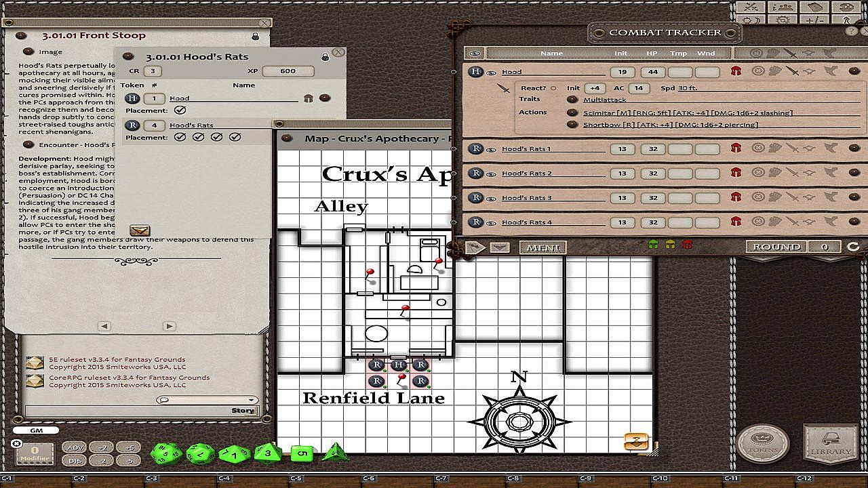Open Shortbow action link icon
This screenshot has width=868, height=488.
coord(572,125)
